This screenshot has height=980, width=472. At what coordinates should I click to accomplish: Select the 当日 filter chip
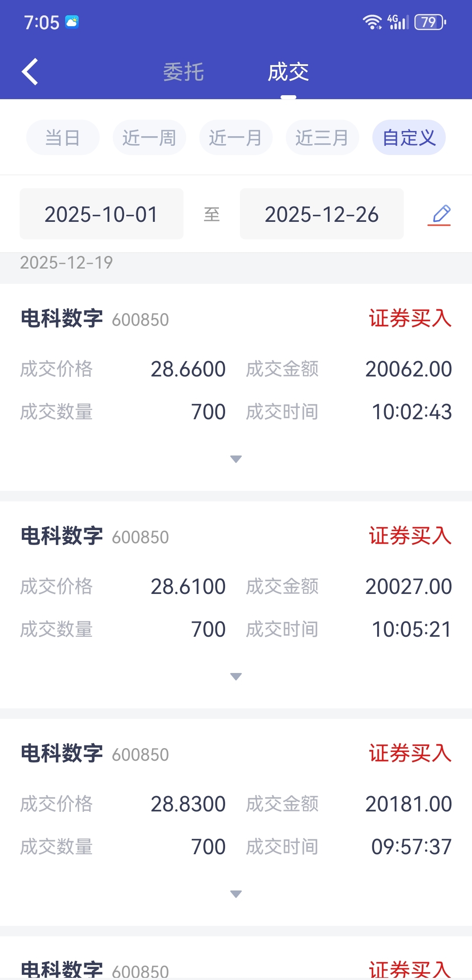click(62, 138)
